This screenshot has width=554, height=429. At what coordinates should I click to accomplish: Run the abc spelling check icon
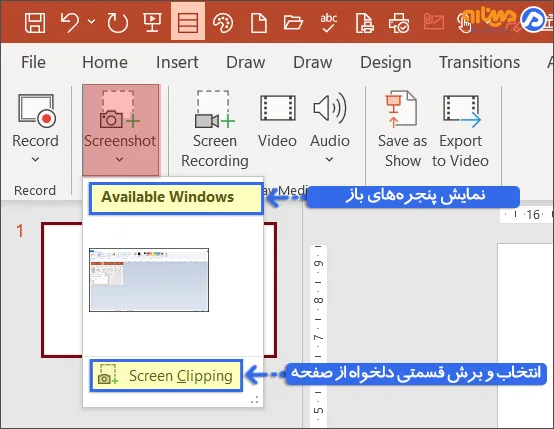(x=329, y=23)
